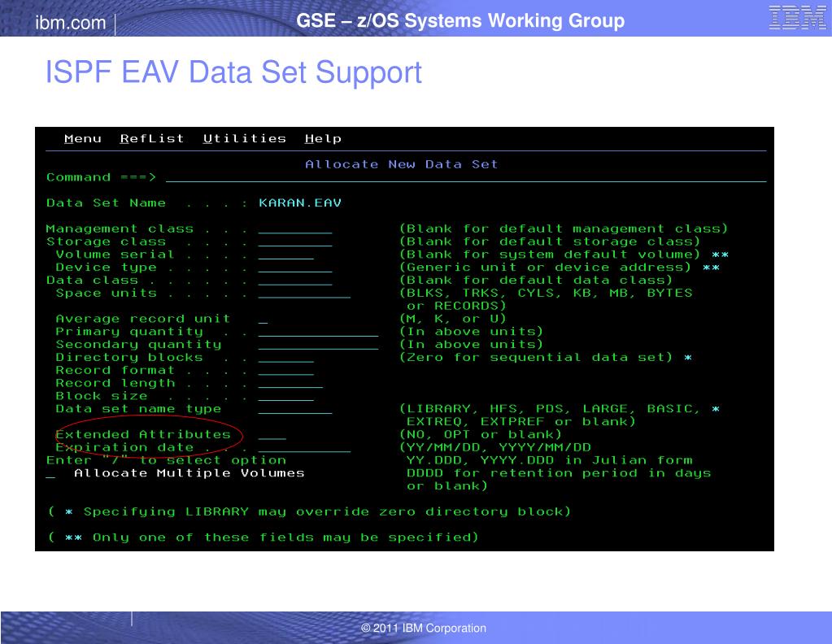Click the Block size input field
Screen dimensions: 832x644
point(286,396)
